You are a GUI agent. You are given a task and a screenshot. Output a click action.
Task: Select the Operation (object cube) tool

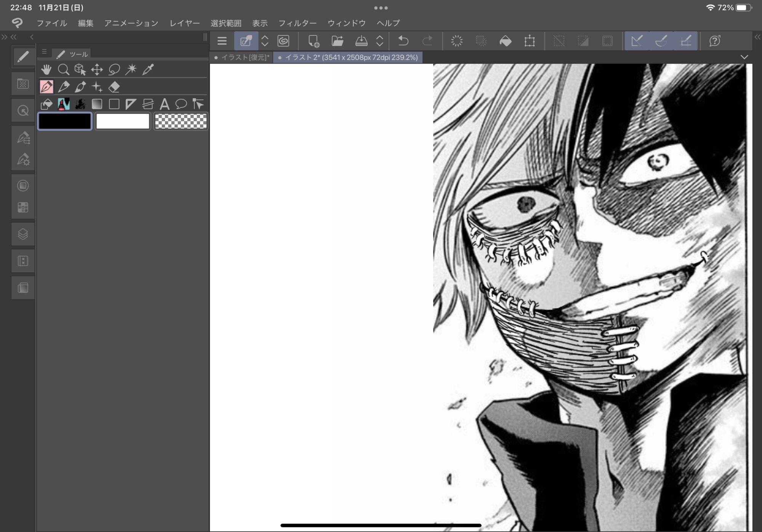(80, 69)
